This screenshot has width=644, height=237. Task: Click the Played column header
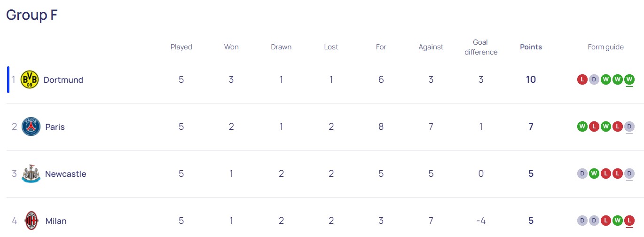click(181, 47)
